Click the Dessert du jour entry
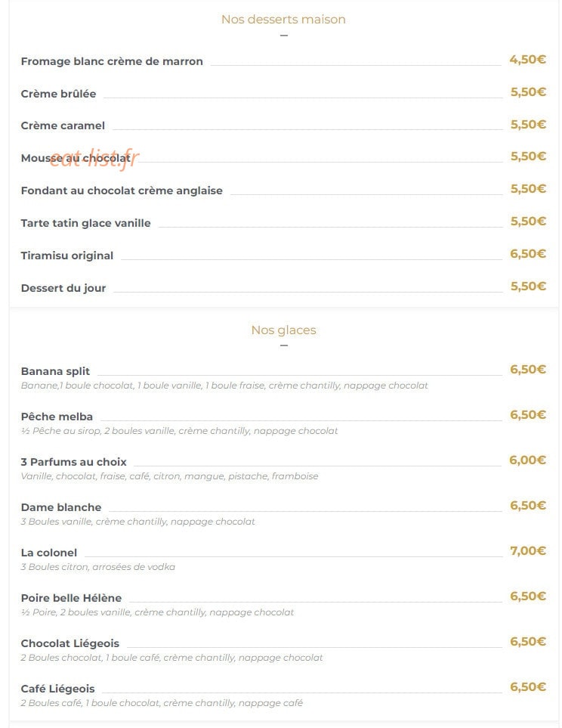 click(63, 288)
